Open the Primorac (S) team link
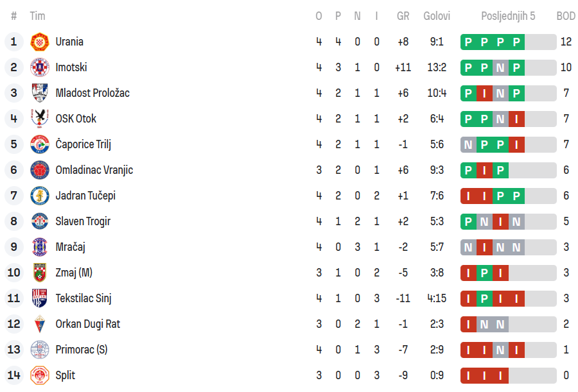 (82, 350)
